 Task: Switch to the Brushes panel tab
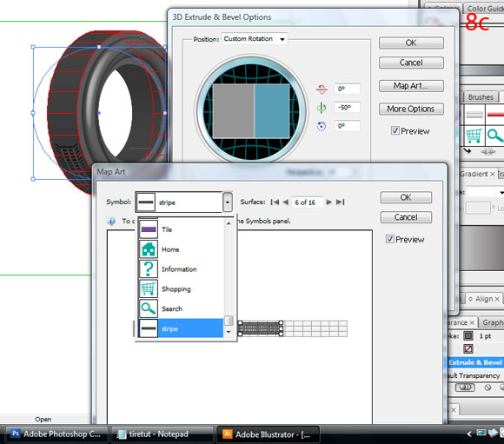pos(481,97)
